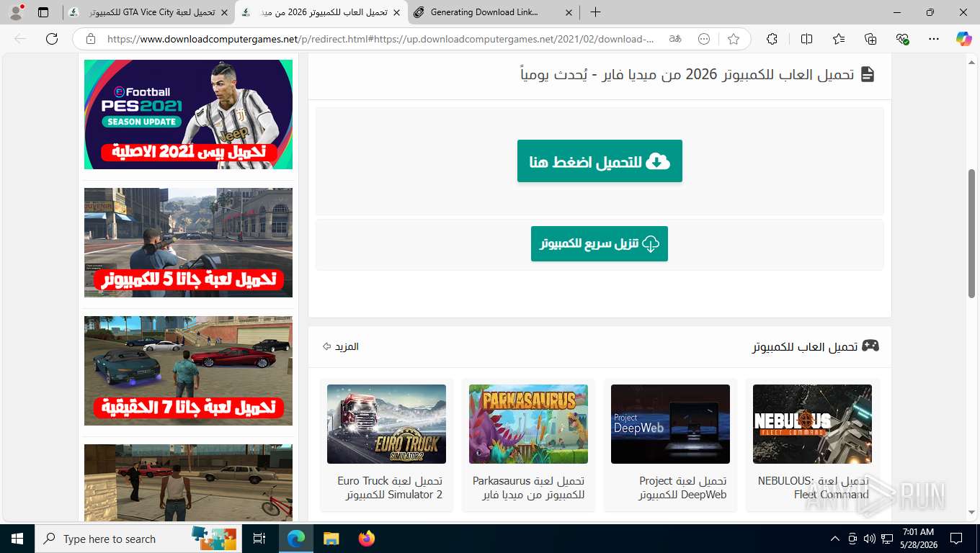Screen dimensions: 980x553
Task: Open Microsoft Edge taskbar icon
Action: [x=295, y=539]
